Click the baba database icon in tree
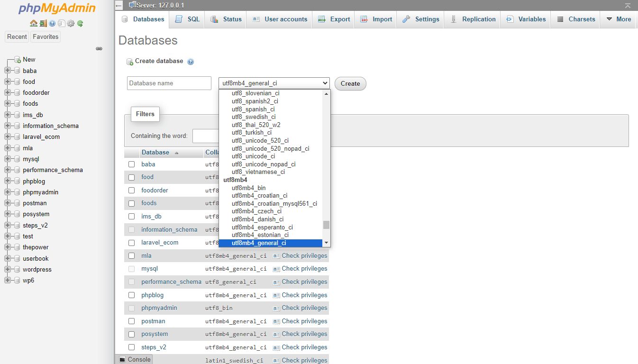Viewport: 638px width, 364px height. (18, 71)
